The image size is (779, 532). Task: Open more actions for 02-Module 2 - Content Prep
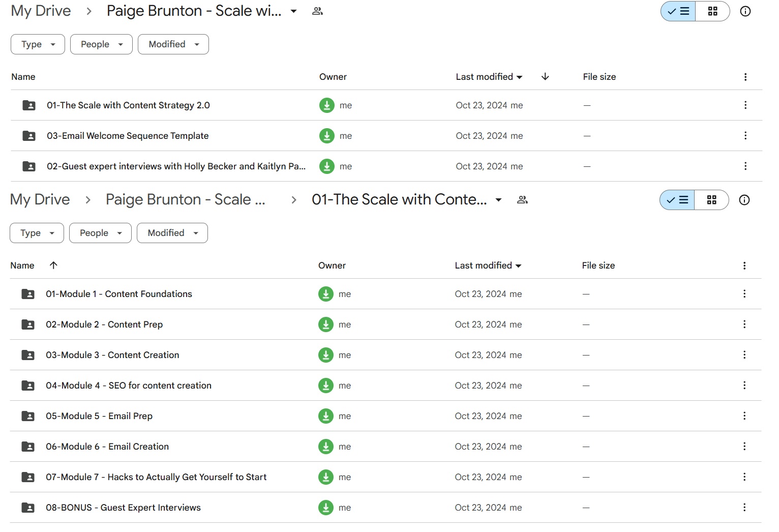click(x=744, y=324)
